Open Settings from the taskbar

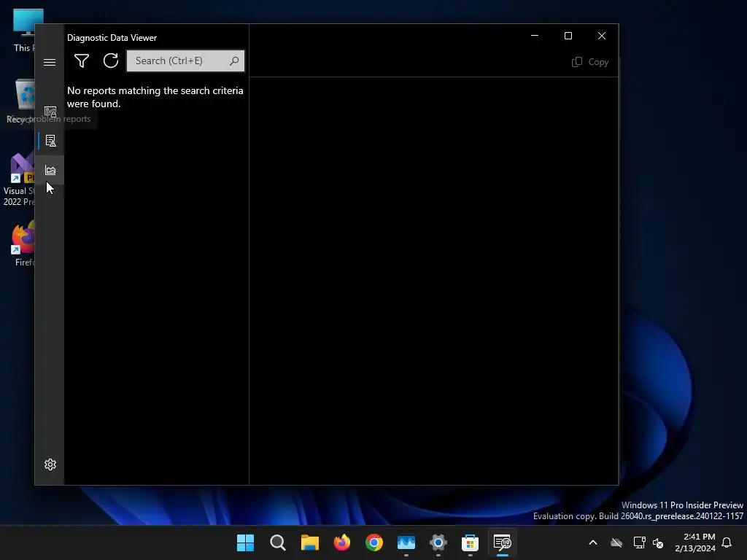point(438,542)
